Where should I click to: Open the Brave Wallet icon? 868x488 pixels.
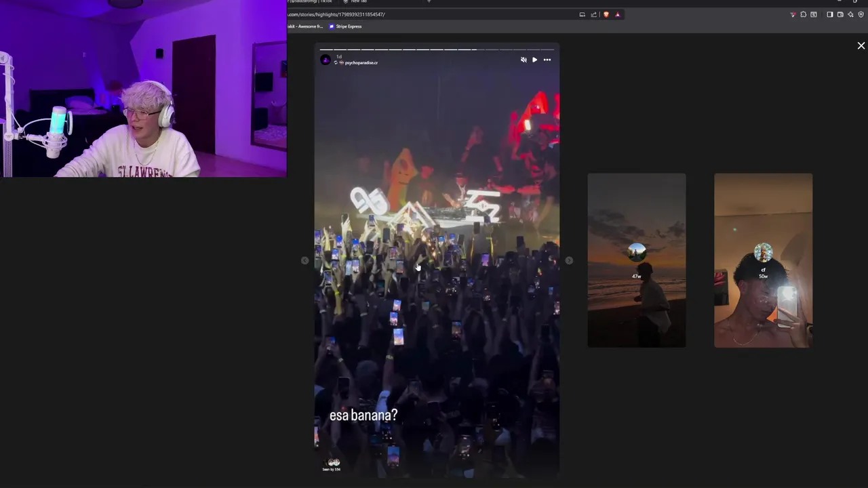point(840,14)
